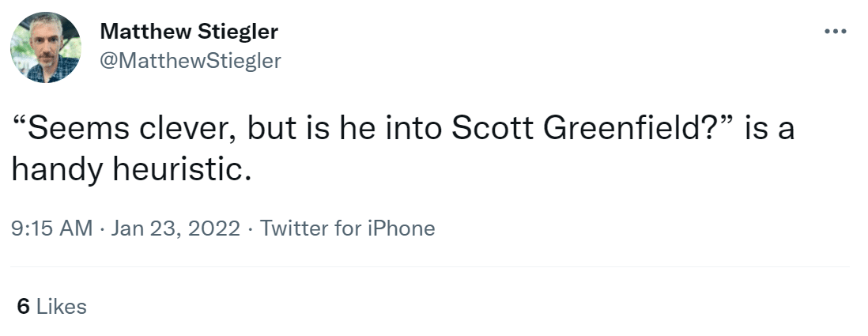Click the words handy heuristic

click(x=130, y=169)
